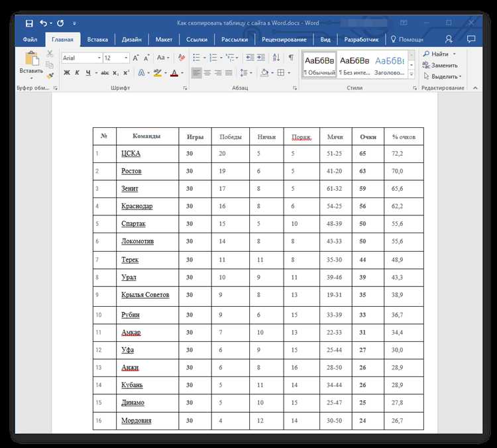Toggle paragraph marks display (¶)

click(291, 58)
